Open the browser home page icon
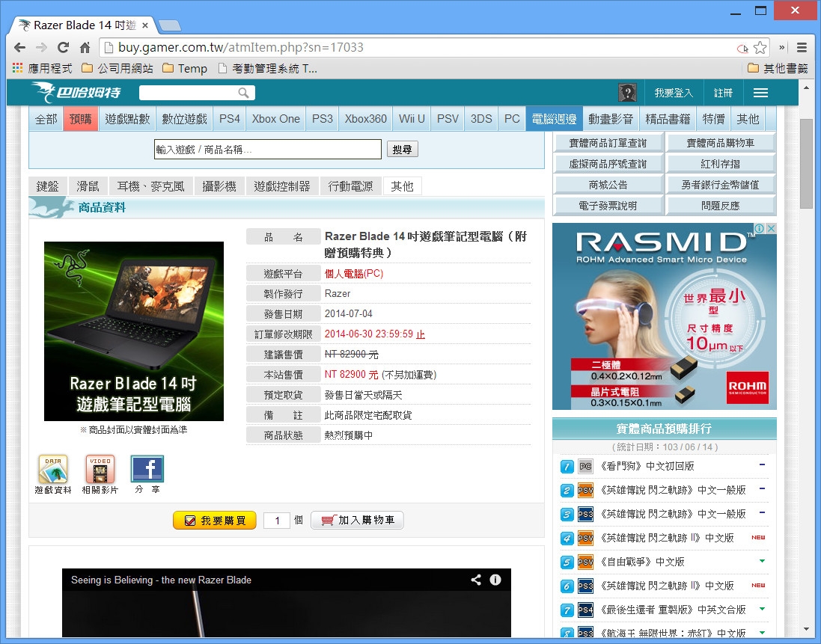Screen dimensions: 821x644 click(x=85, y=48)
